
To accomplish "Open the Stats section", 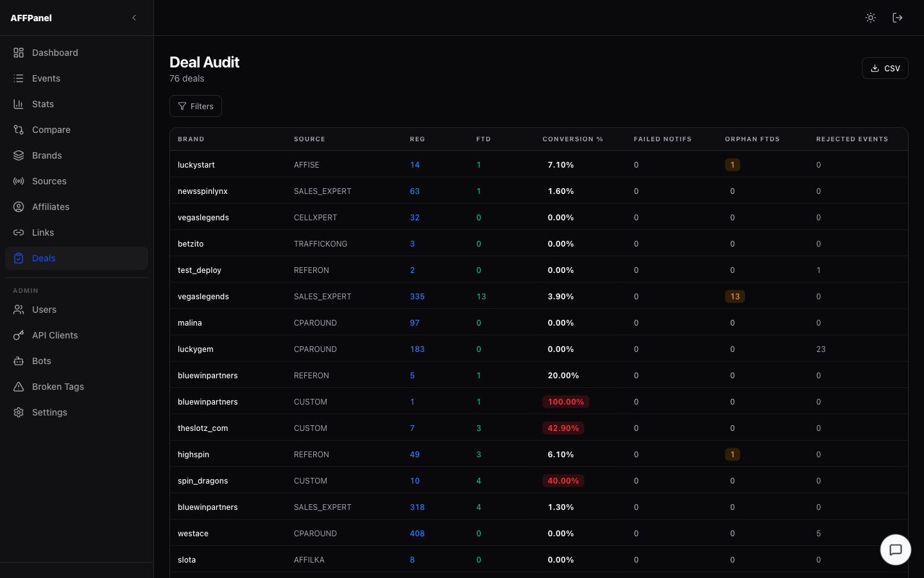I will coord(42,103).
